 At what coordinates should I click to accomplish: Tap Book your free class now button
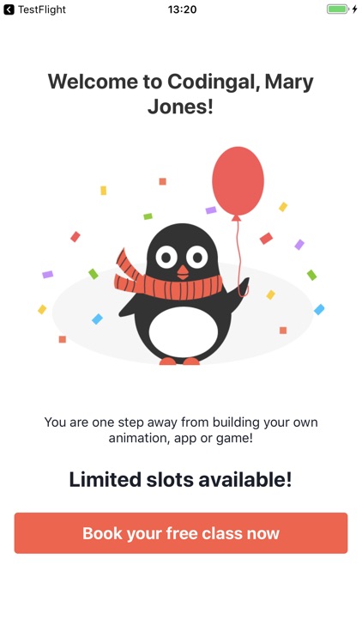(x=181, y=533)
